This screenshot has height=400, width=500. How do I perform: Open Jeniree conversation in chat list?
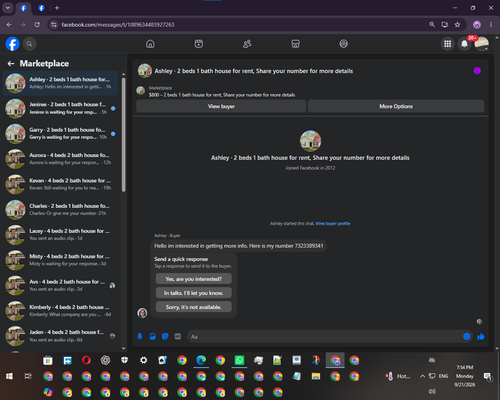(x=60, y=108)
